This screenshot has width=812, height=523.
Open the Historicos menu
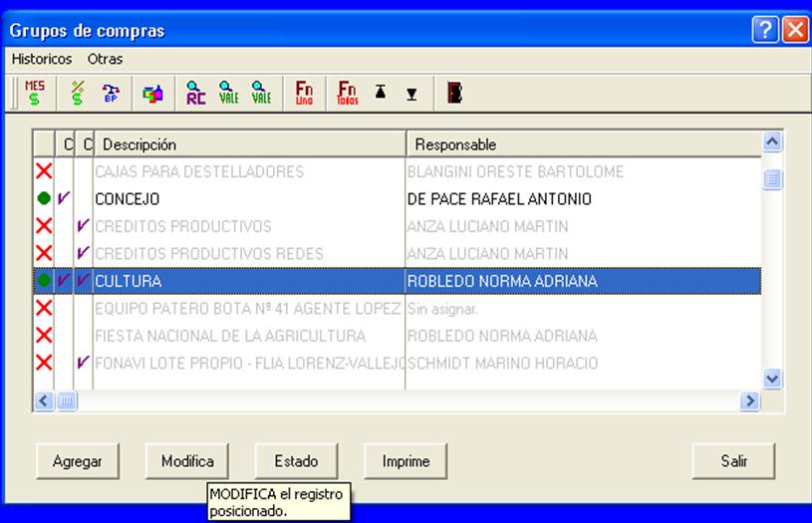(x=42, y=59)
